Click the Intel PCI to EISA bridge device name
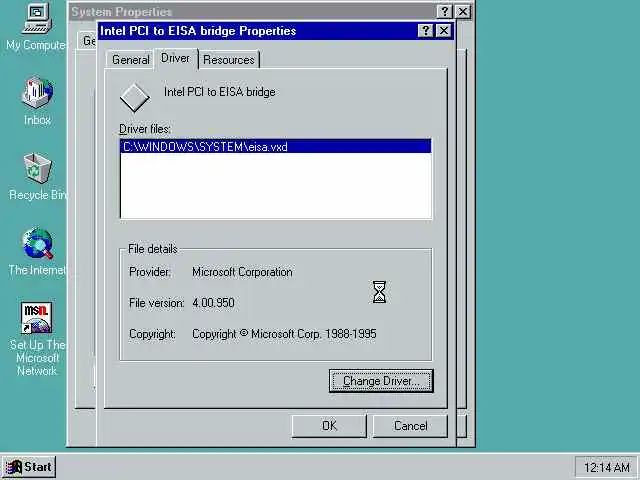This screenshot has width=640, height=480. coord(220,92)
